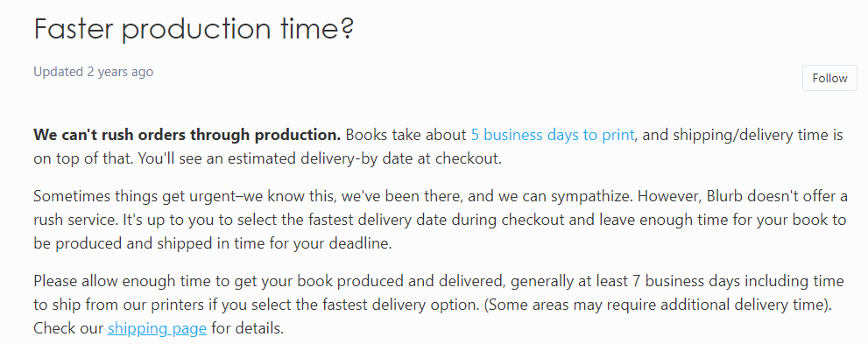Open the 'shipping page' link
Image resolution: width=868 pixels, height=344 pixels.
157,328
